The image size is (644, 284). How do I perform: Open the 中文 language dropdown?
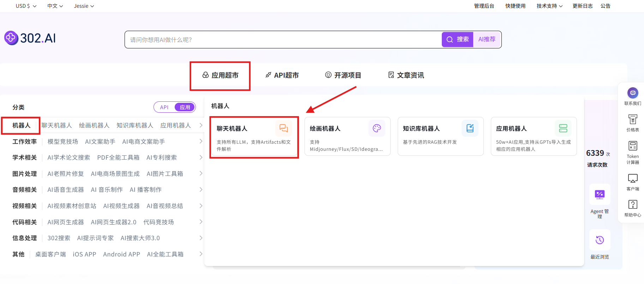55,6
